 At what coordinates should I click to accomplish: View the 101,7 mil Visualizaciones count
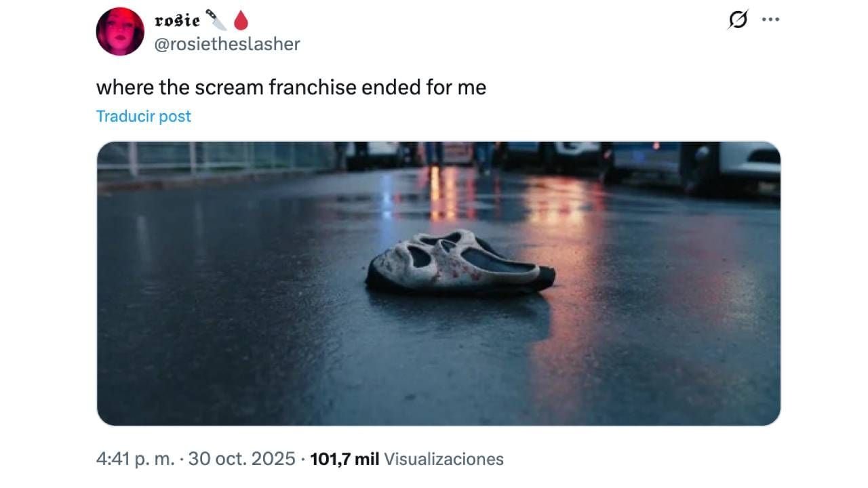coord(407,459)
